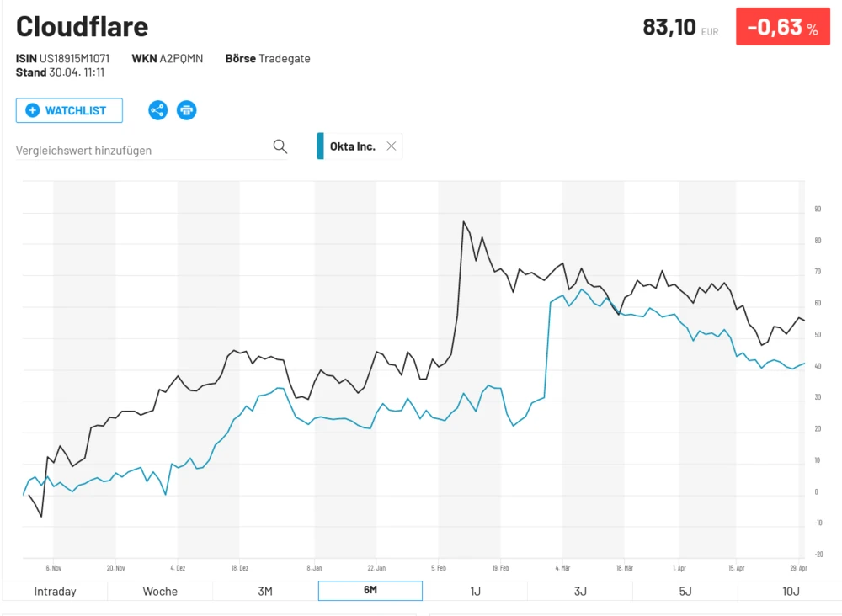Switch to the Intraday chart view
The image size is (842, 616).
[x=54, y=591]
